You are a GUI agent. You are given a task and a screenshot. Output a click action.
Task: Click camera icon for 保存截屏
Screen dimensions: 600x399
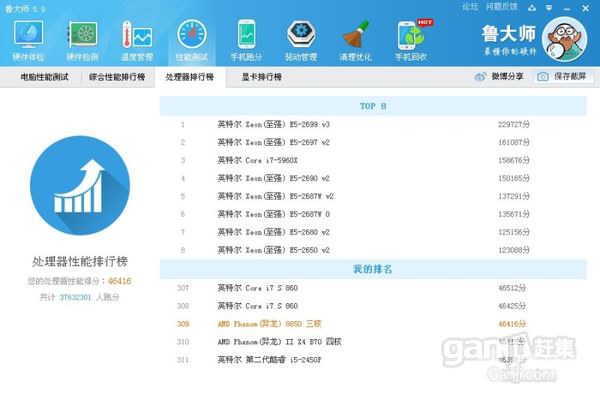[543, 77]
